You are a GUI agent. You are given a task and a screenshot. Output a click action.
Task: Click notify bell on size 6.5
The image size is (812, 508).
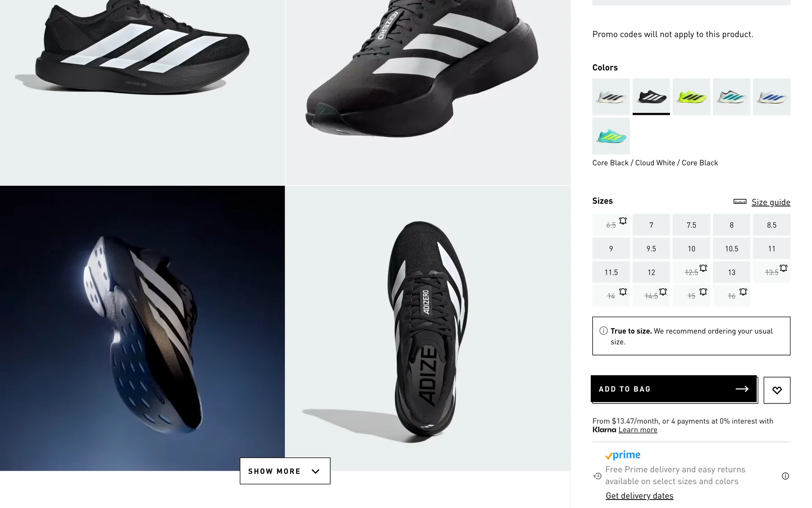(623, 221)
